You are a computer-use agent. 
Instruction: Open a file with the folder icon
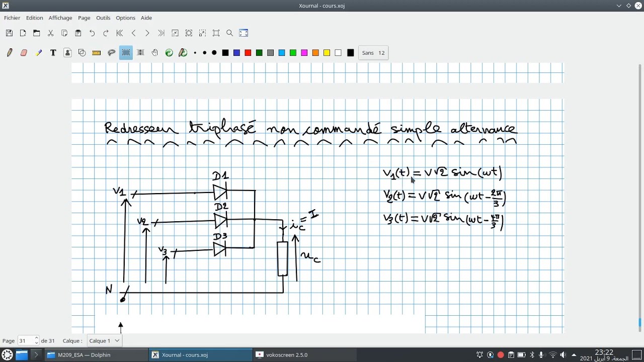coord(37,33)
